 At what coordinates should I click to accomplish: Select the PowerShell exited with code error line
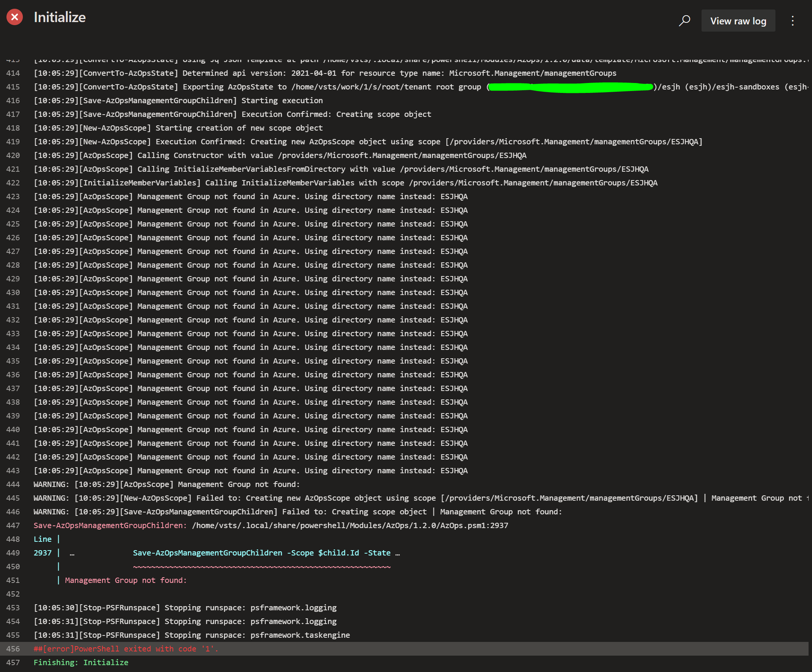coord(125,649)
